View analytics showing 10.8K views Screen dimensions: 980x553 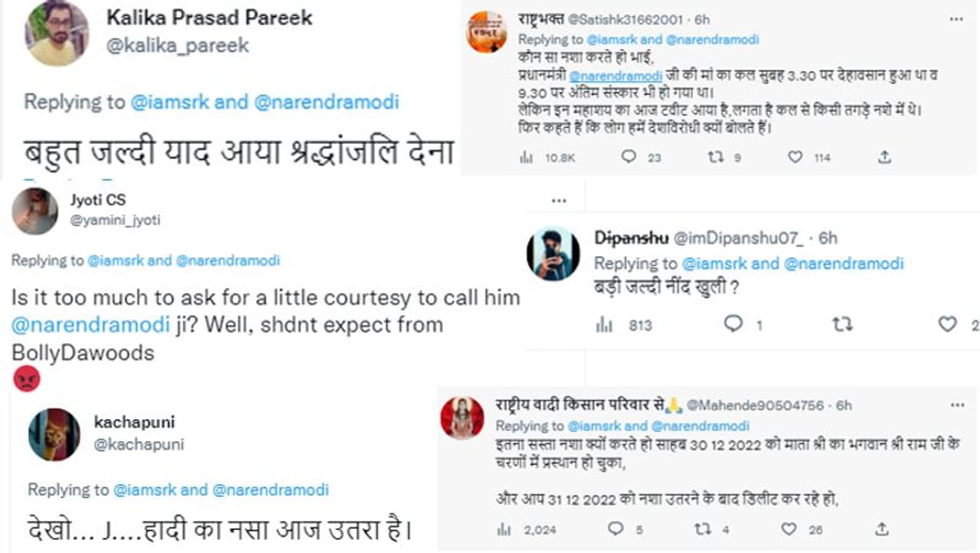click(x=527, y=157)
